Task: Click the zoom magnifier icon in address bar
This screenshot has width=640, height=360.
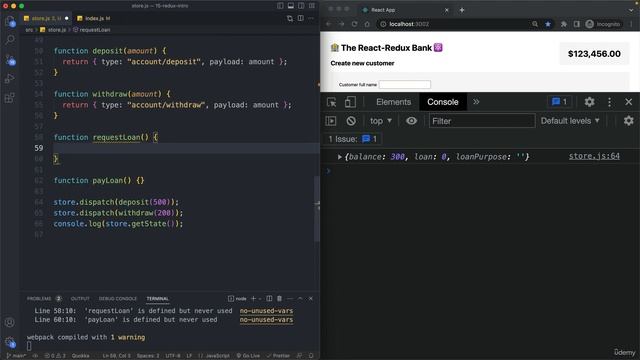Action: click(x=535, y=24)
